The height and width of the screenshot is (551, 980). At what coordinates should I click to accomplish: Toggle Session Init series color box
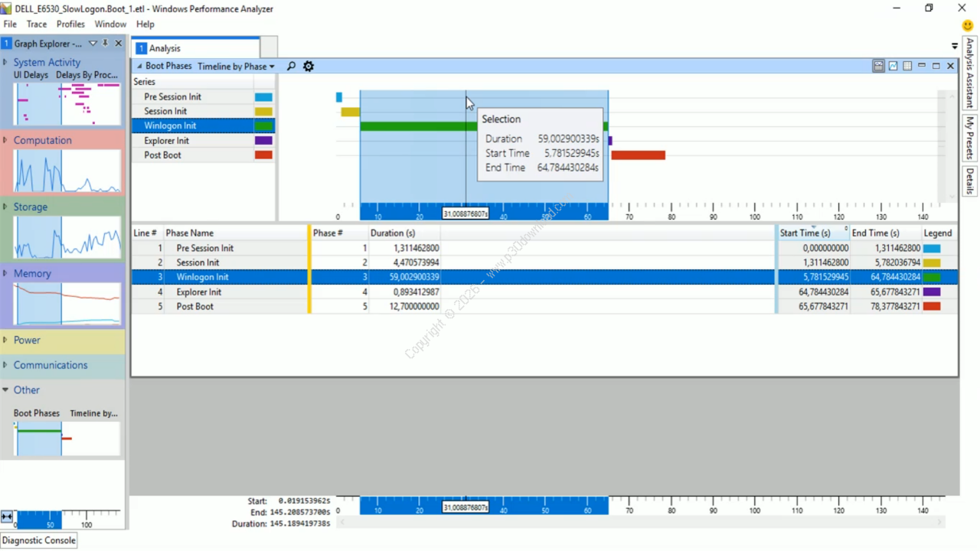point(263,112)
